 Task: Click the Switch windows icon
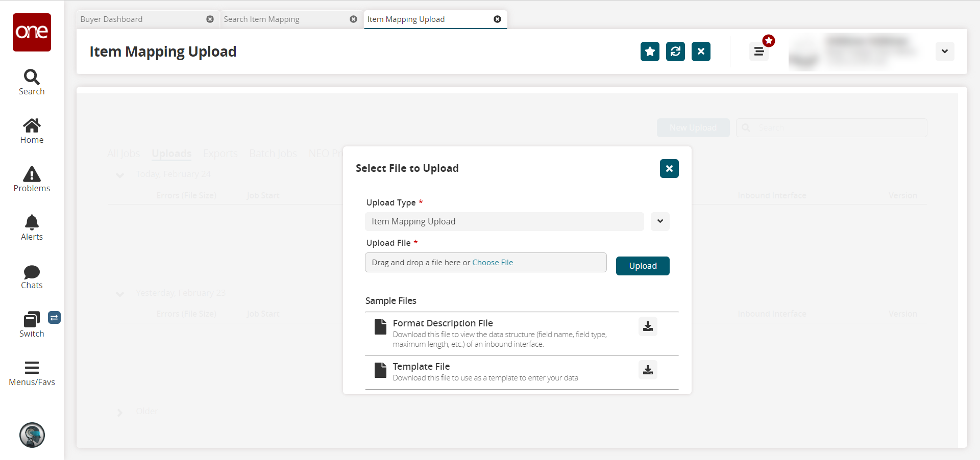pos(32,320)
